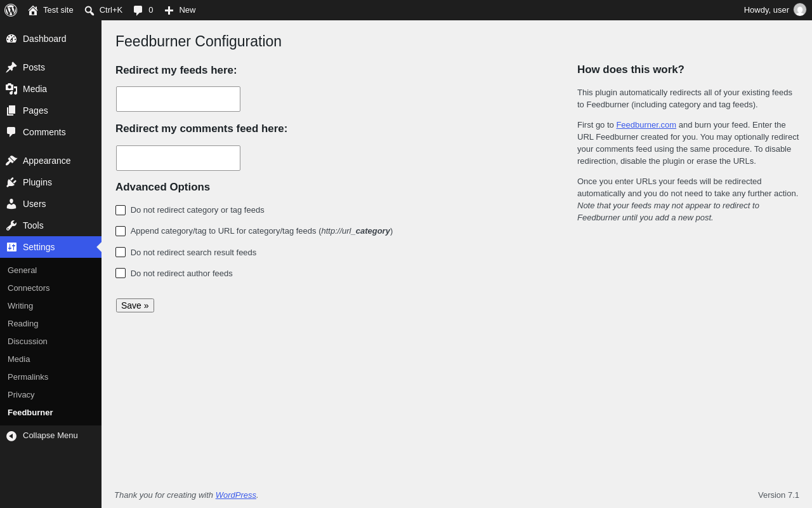
Task: Select the Posts pushpin icon
Action: point(11,67)
